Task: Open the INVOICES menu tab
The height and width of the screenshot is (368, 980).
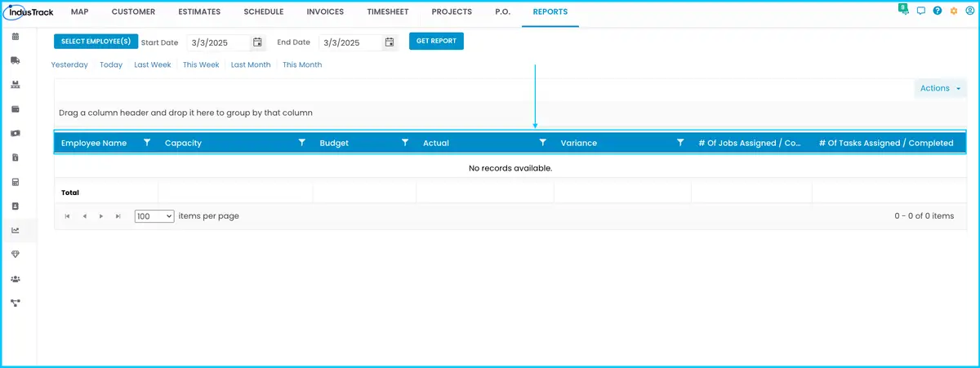Action: (x=325, y=12)
